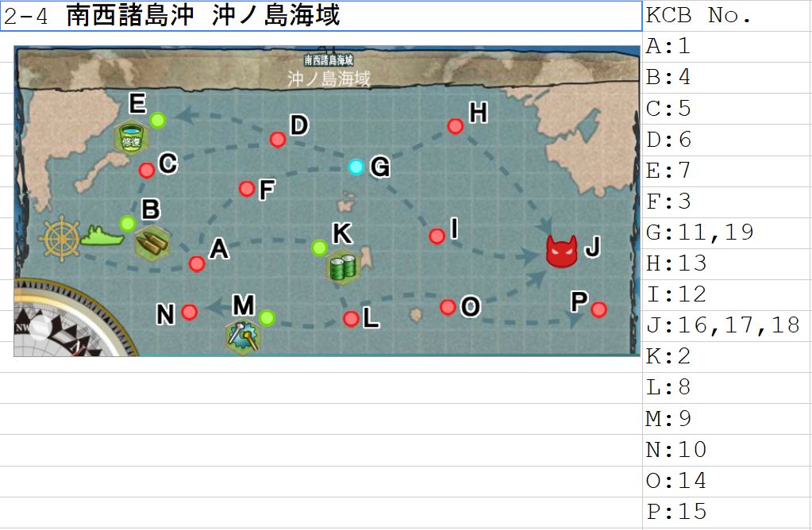Select green node E on the map
The image size is (812, 530).
click(157, 121)
